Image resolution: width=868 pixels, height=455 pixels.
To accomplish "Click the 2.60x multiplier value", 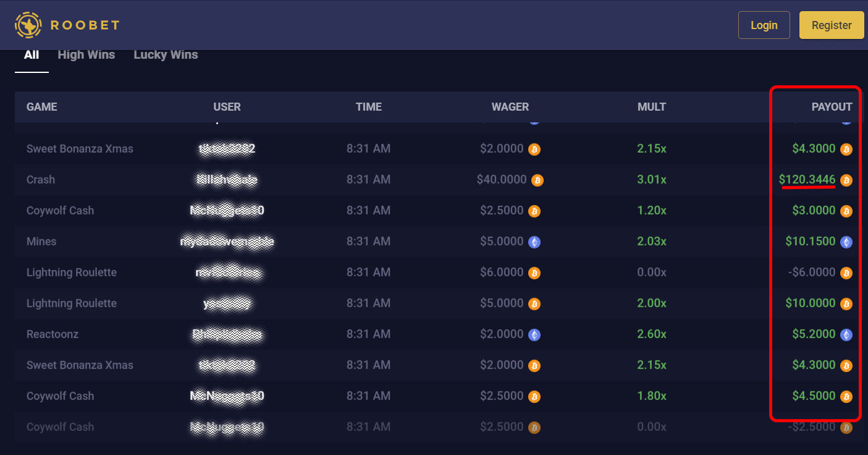I will click(x=652, y=334).
